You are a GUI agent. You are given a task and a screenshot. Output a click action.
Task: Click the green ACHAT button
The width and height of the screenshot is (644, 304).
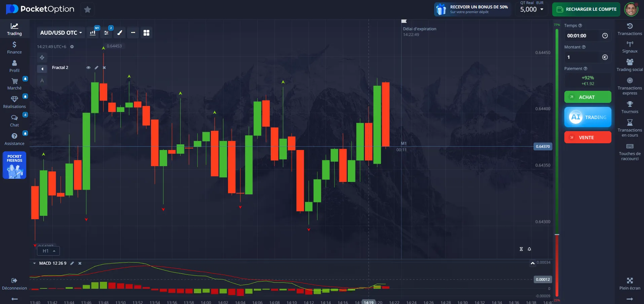pyautogui.click(x=588, y=97)
